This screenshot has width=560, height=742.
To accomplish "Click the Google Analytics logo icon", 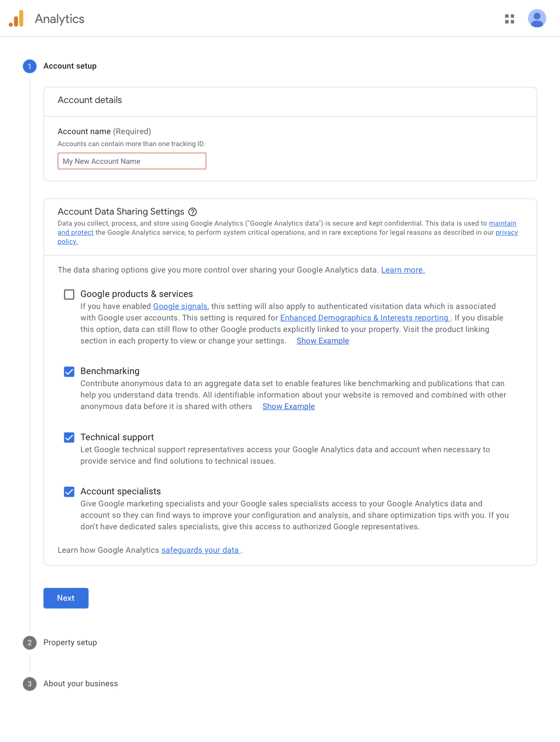I will [16, 19].
